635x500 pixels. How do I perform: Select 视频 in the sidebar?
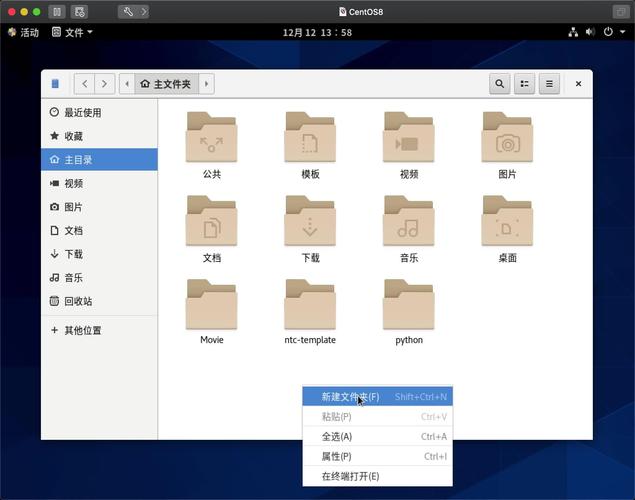tap(99, 183)
